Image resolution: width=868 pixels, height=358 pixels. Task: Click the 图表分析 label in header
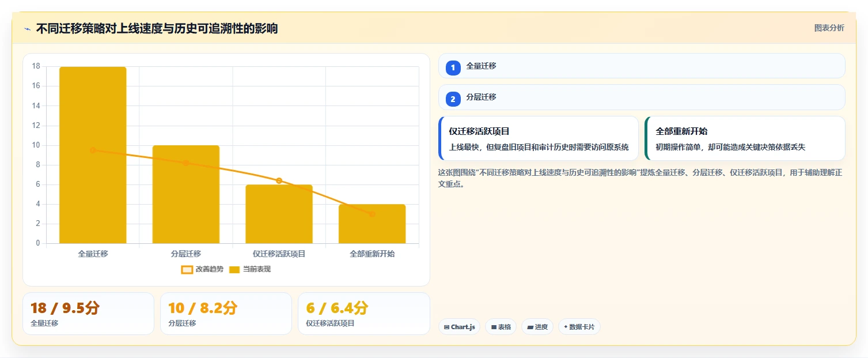pos(829,28)
